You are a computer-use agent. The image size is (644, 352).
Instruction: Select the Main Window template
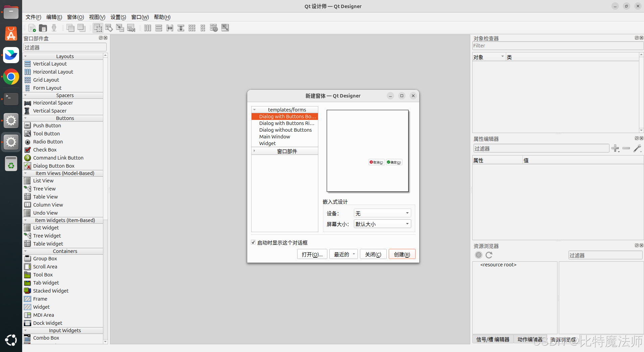pyautogui.click(x=274, y=136)
